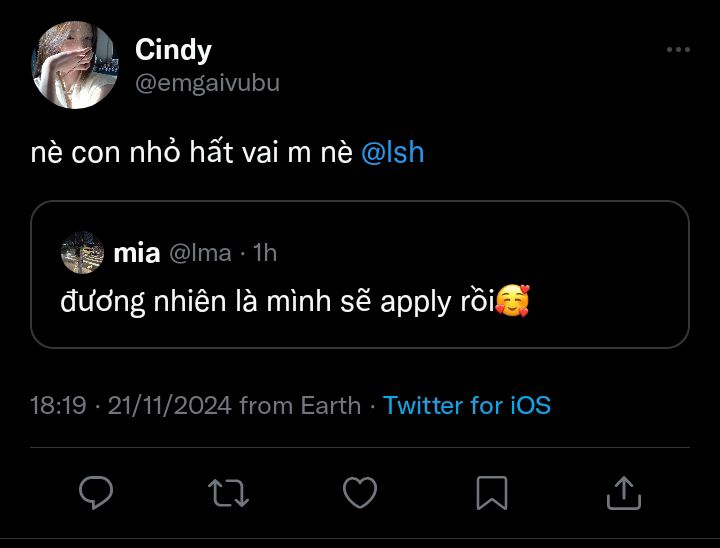Click the display name Cindy
Image resolution: width=720 pixels, height=548 pixels.
point(173,49)
